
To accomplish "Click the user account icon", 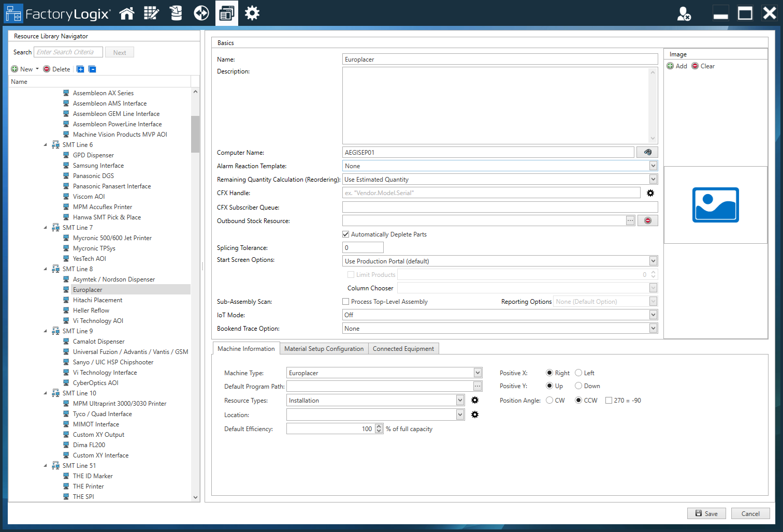I will tap(684, 14).
